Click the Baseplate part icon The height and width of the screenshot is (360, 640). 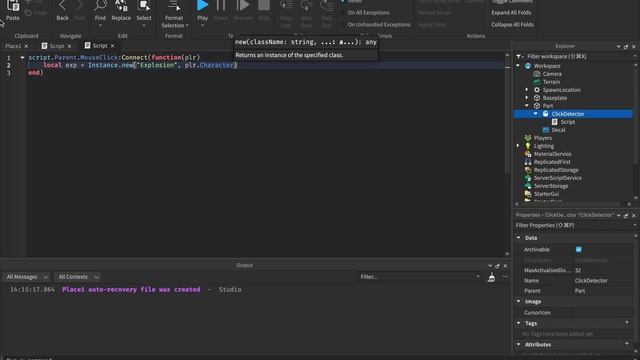[x=537, y=98]
